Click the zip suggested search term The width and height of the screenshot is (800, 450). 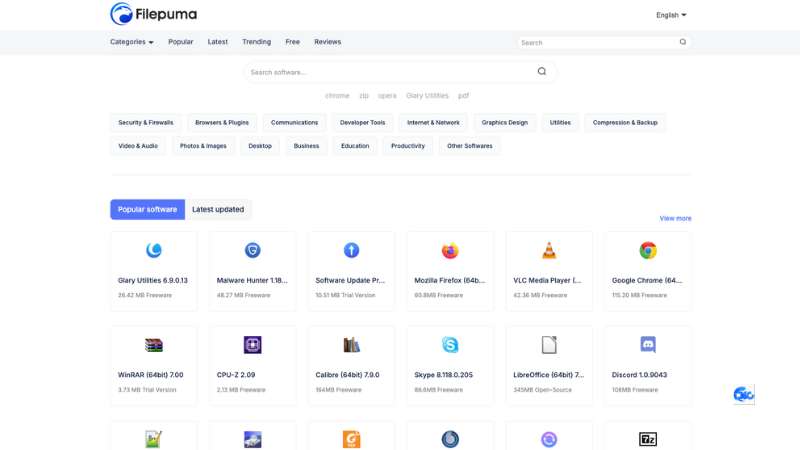pos(364,95)
